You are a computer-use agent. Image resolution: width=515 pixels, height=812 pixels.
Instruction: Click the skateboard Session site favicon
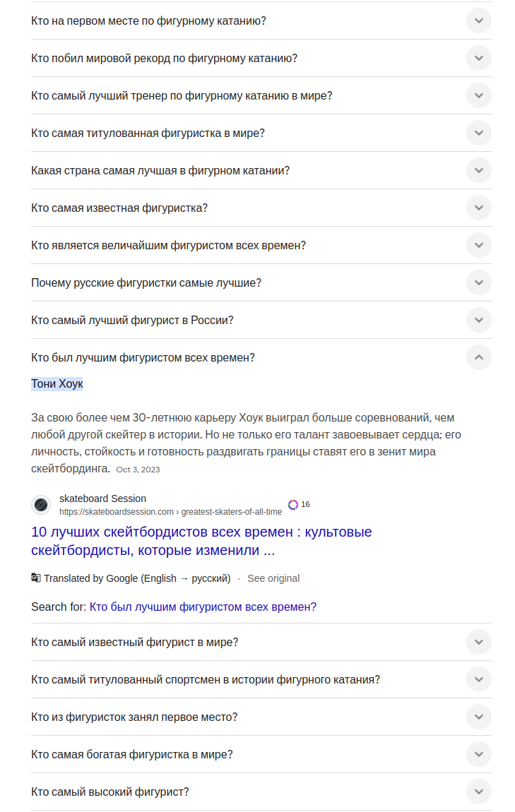tap(41, 505)
